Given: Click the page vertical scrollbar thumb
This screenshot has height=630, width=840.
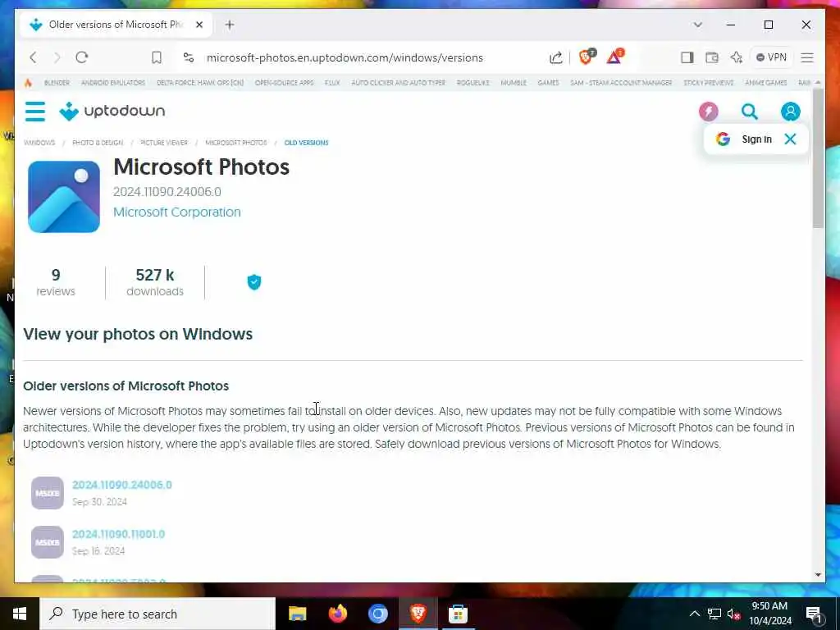Looking at the screenshot, I should pyautogui.click(x=818, y=159).
